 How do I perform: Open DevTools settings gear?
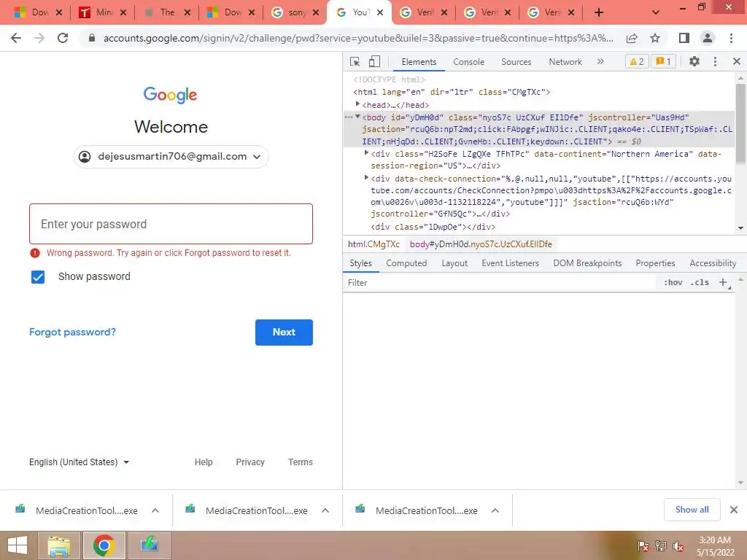pyautogui.click(x=694, y=61)
